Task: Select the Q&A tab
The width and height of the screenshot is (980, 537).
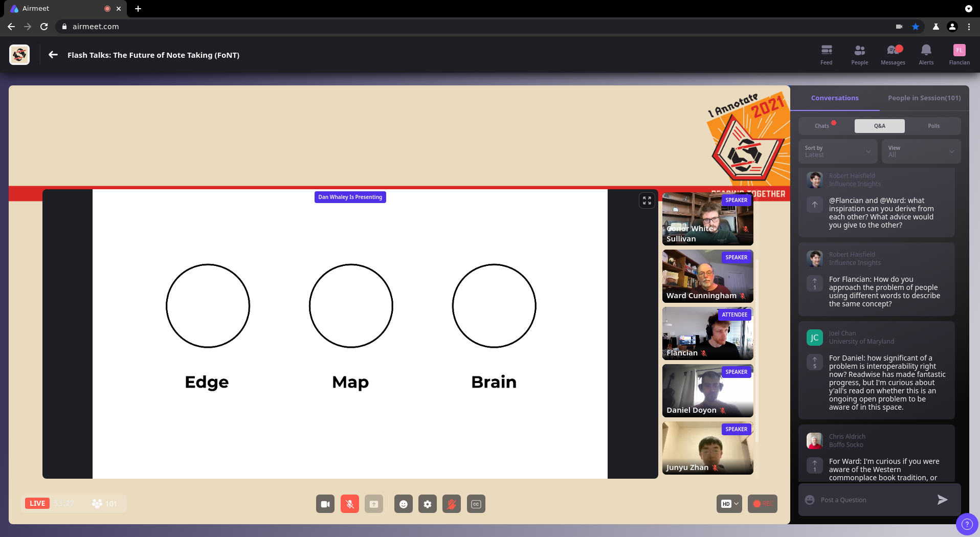Action: [x=880, y=126]
